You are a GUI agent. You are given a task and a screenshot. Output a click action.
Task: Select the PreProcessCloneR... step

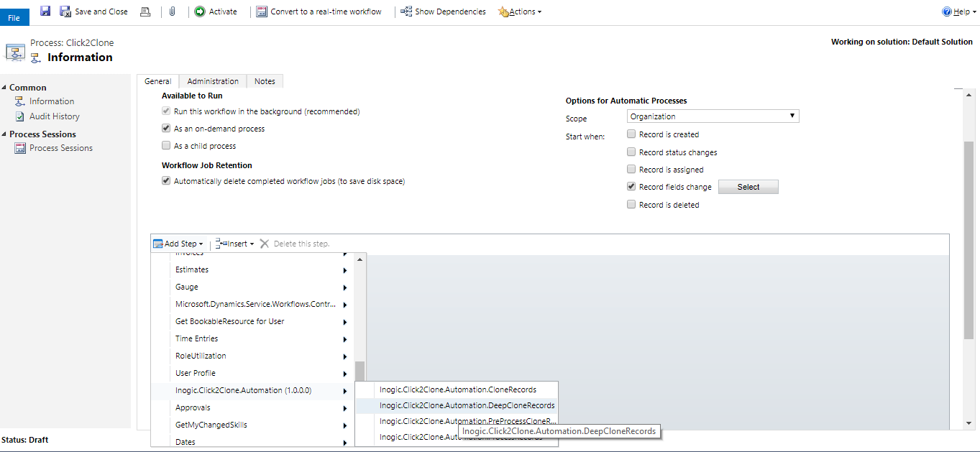pos(457,421)
